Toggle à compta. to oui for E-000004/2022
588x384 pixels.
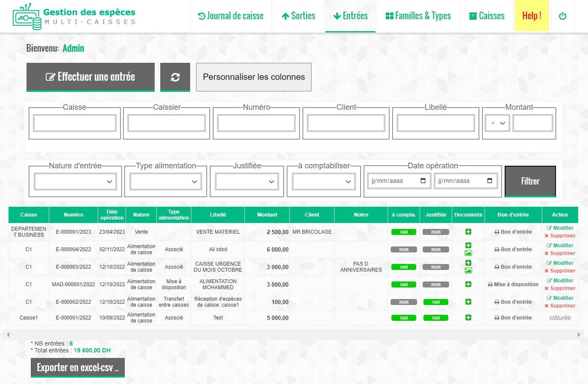[x=403, y=249]
